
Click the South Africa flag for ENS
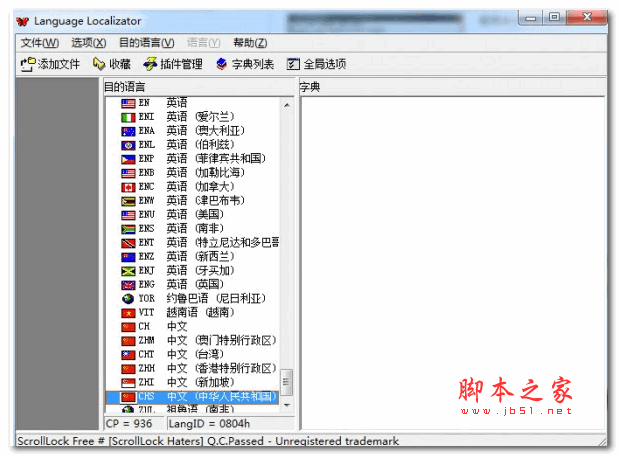(x=128, y=229)
